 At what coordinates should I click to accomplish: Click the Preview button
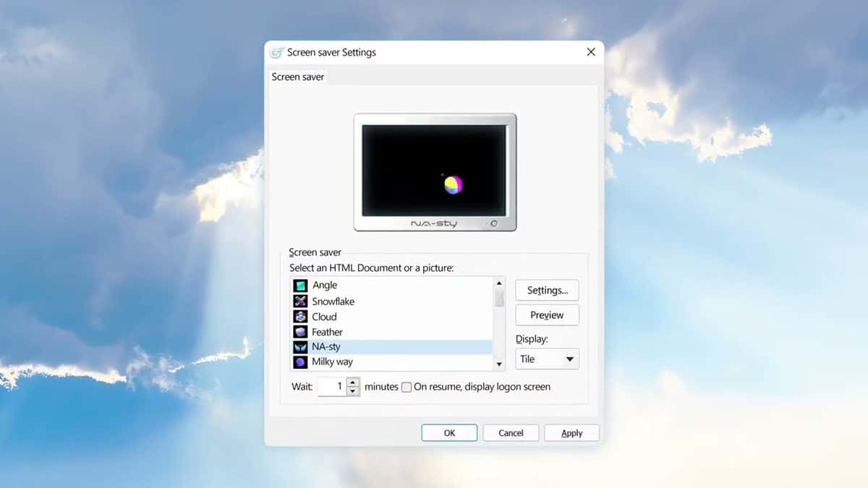[x=547, y=315]
